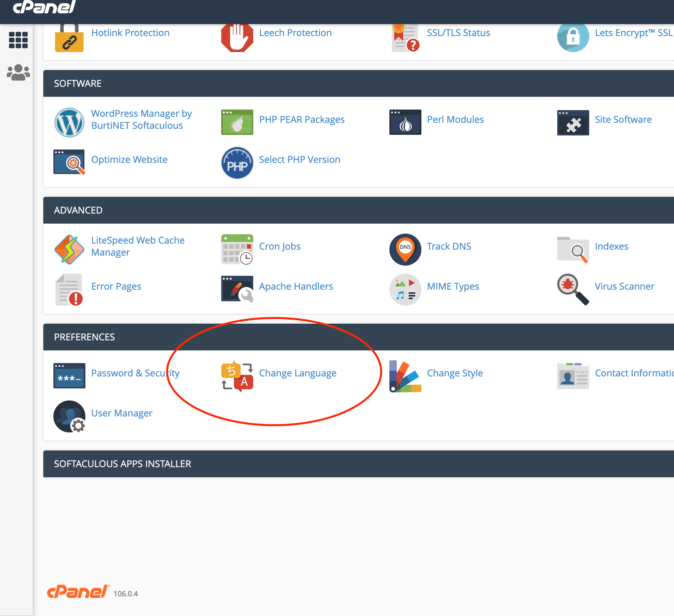
Task: Click the User Manager sidebar people icon
Action: pyautogui.click(x=18, y=72)
